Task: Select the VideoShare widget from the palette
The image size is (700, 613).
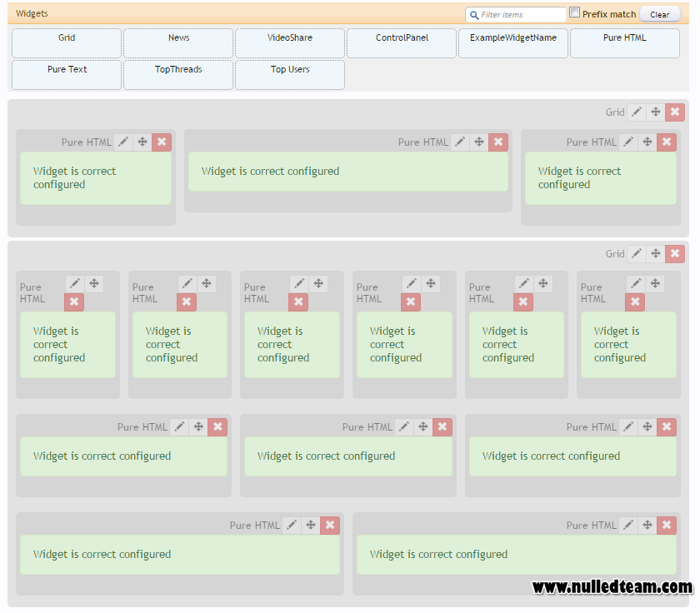Action: pos(290,43)
